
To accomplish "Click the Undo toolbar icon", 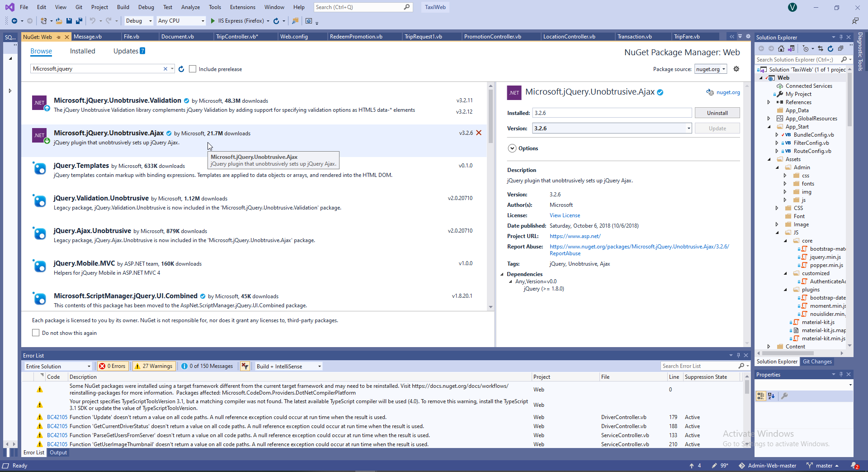I will [x=93, y=21].
